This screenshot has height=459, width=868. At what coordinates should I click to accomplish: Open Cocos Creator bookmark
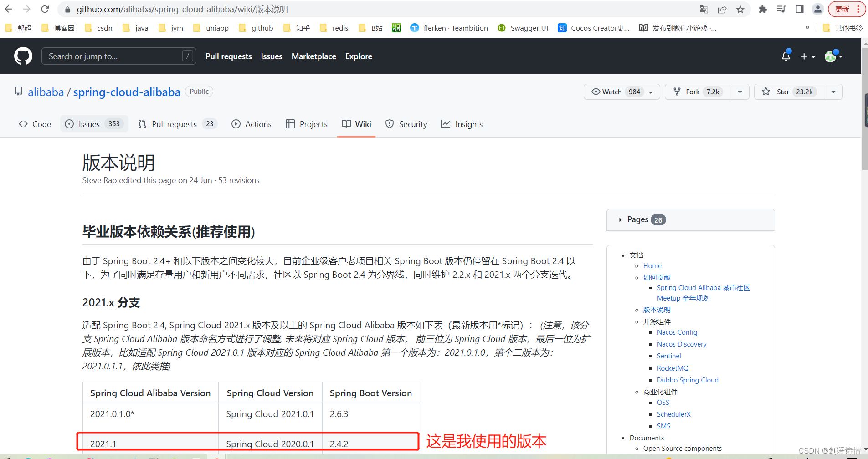[594, 28]
